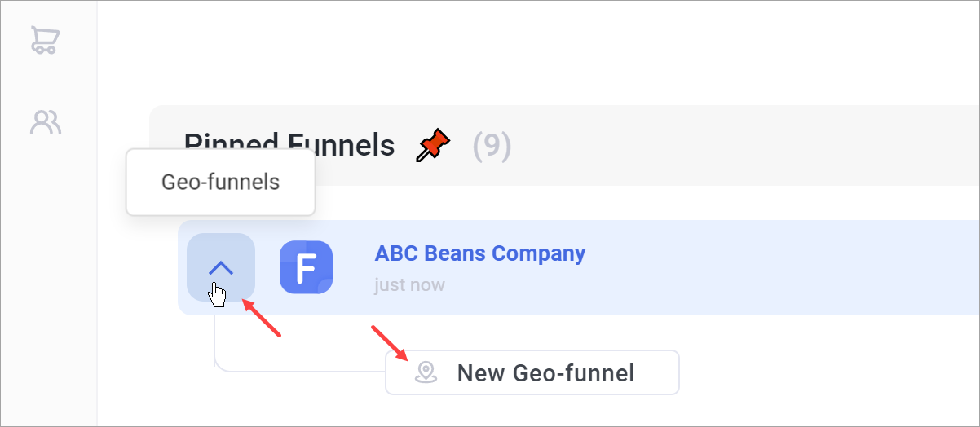The image size is (980, 427).
Task: Click the red arrow pointing at the chevron
Action: pos(263,319)
